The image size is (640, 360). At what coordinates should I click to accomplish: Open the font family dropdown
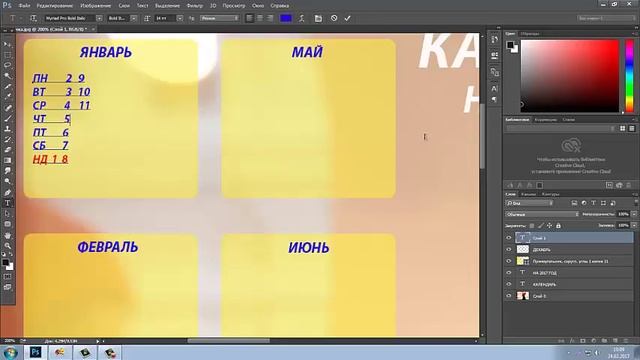[99, 18]
